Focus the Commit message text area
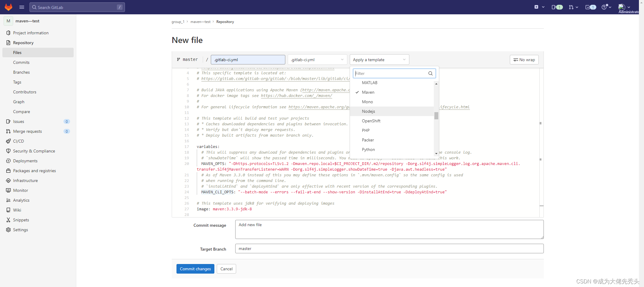Screen dimensions: 644x287 [x=389, y=229]
